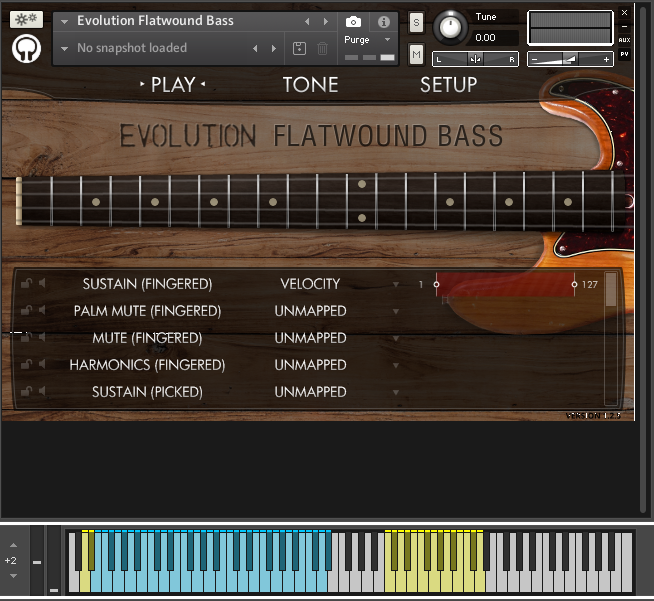Click the UNMAPPED label of Palm Mute (Fingered)
Viewport: 654px width, 601px height.
(310, 311)
